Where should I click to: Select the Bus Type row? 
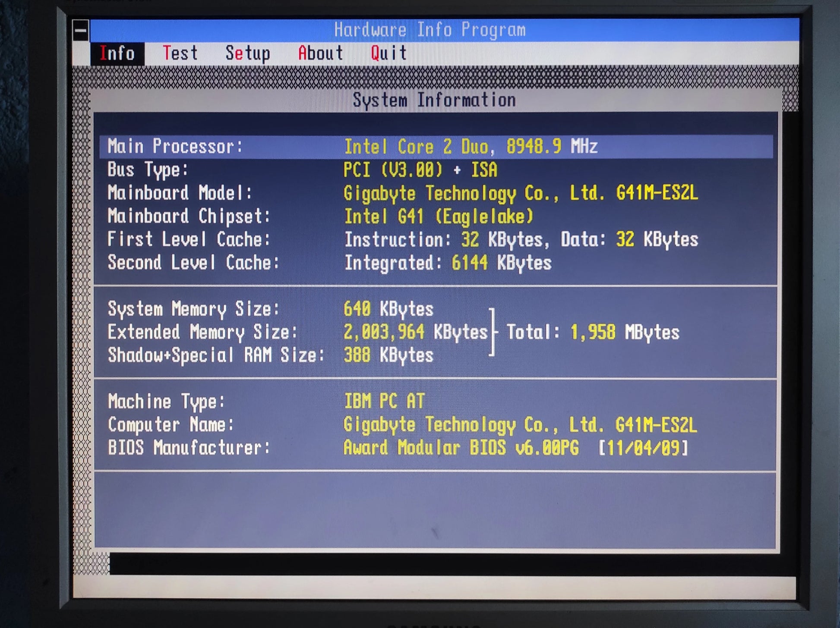436,170
